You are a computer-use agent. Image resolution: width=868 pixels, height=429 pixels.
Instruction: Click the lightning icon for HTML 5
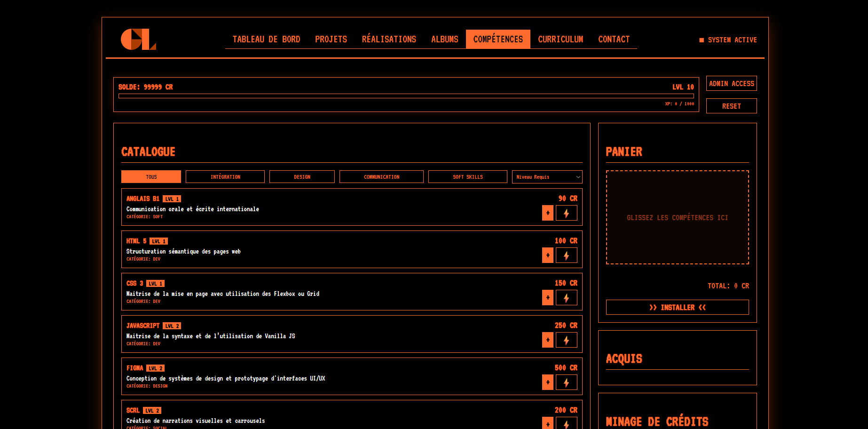click(567, 255)
